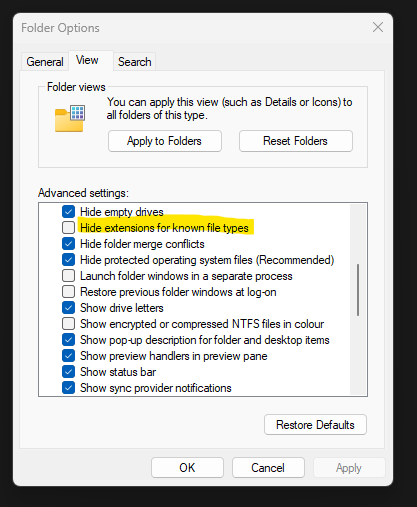Select the View tab

click(x=87, y=60)
